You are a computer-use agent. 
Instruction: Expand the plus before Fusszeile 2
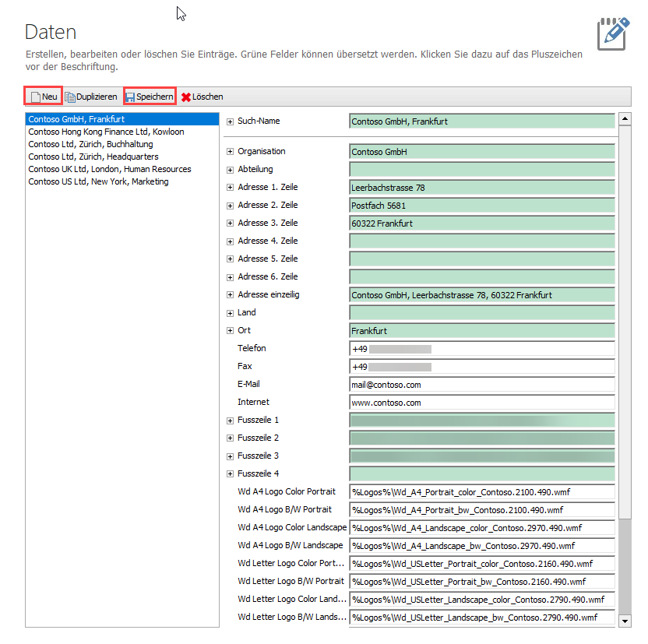point(231,438)
